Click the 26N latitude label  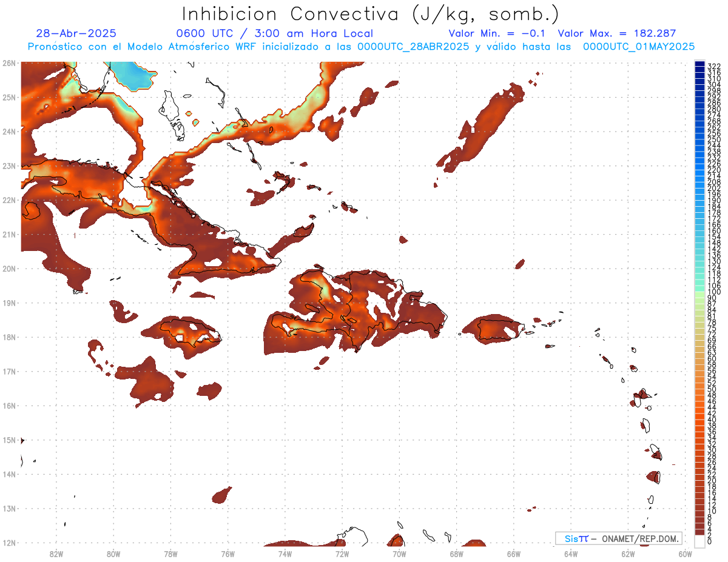click(x=8, y=62)
